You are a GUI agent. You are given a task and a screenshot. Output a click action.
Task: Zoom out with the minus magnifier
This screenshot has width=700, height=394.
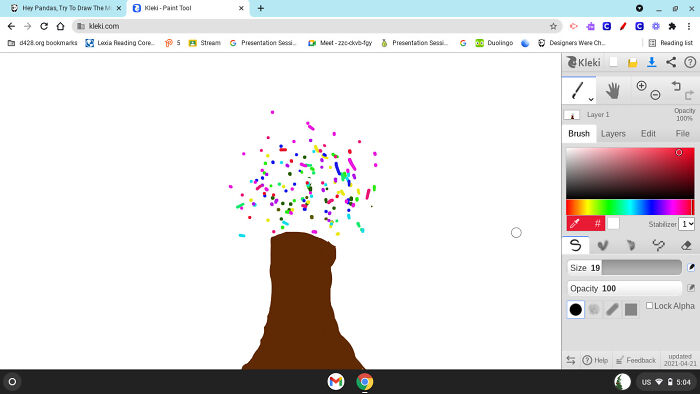655,95
